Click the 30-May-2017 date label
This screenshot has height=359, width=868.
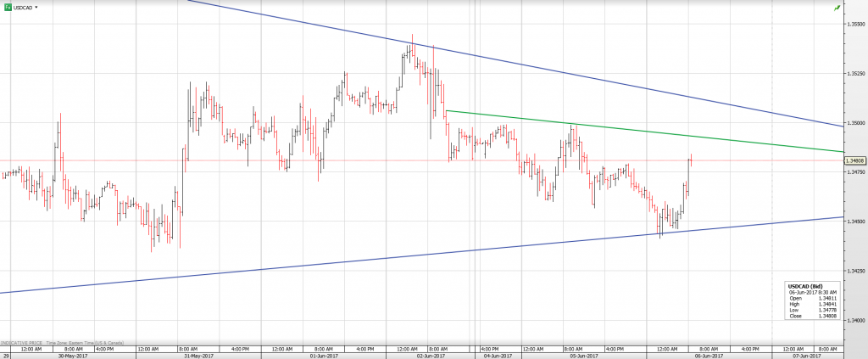coord(70,356)
